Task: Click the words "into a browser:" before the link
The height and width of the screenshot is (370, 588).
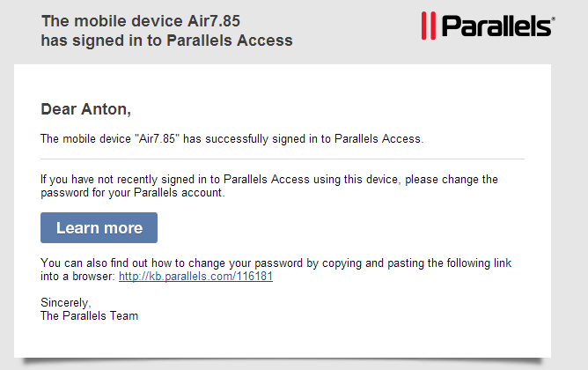Action: (x=77, y=277)
